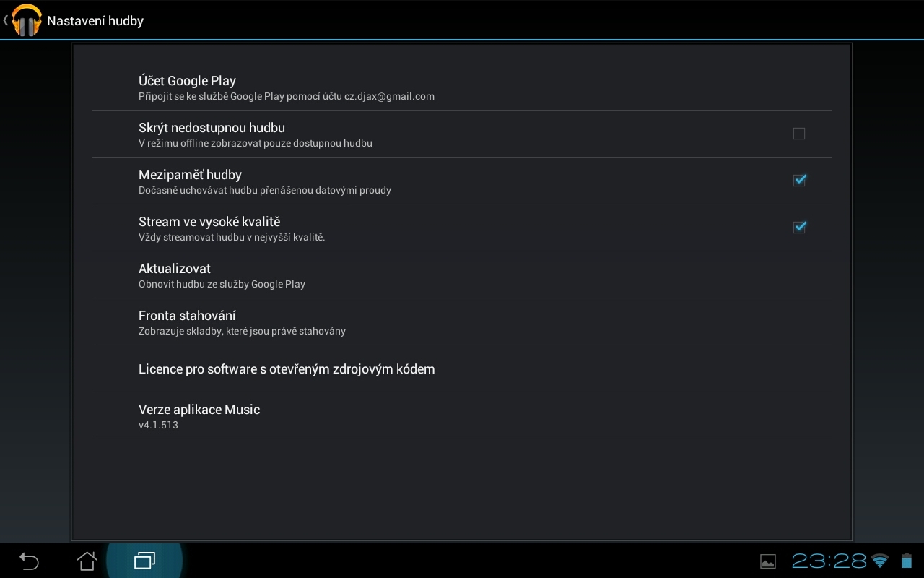Tap Verze aplikace Music entry
Screen dimensions: 924x578
coord(462,415)
